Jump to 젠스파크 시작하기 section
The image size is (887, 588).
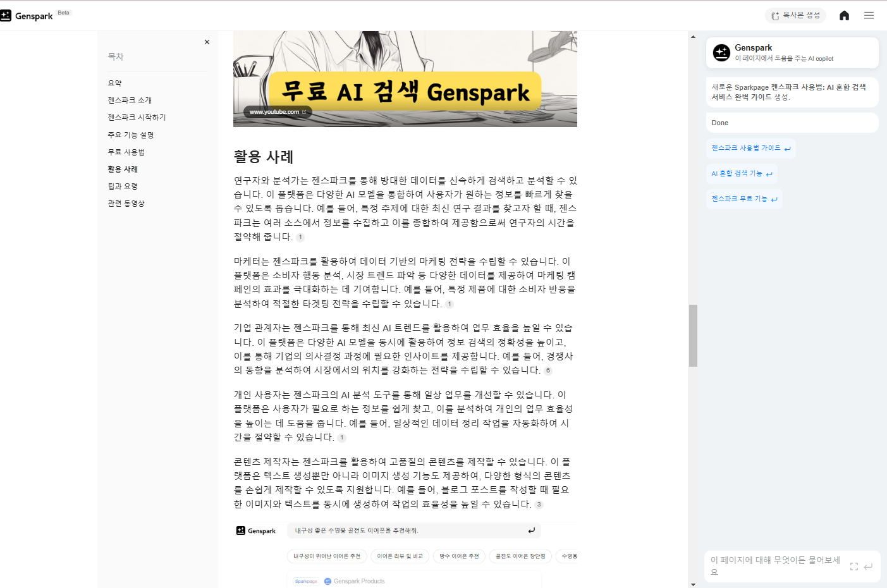137,117
